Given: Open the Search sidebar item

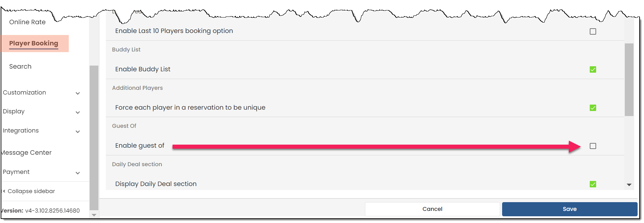Looking at the screenshot, I should (20, 66).
